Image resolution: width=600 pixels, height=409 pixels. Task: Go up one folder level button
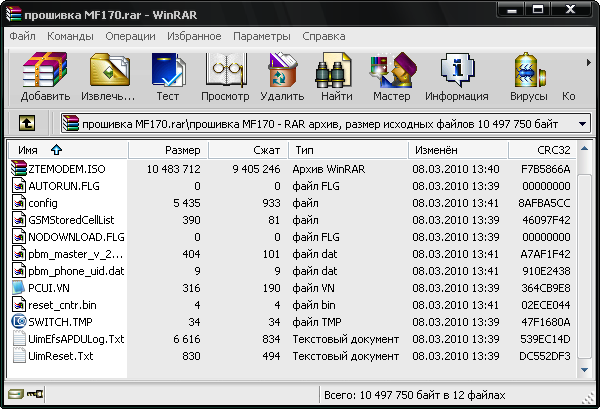point(27,123)
